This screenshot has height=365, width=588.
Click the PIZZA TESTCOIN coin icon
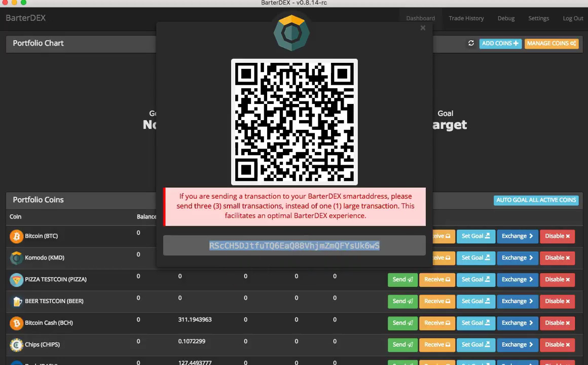coord(17,279)
